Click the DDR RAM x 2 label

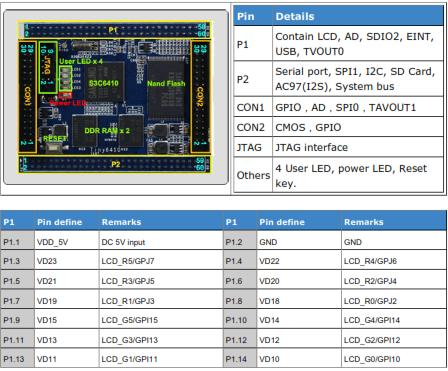pyautogui.click(x=107, y=131)
